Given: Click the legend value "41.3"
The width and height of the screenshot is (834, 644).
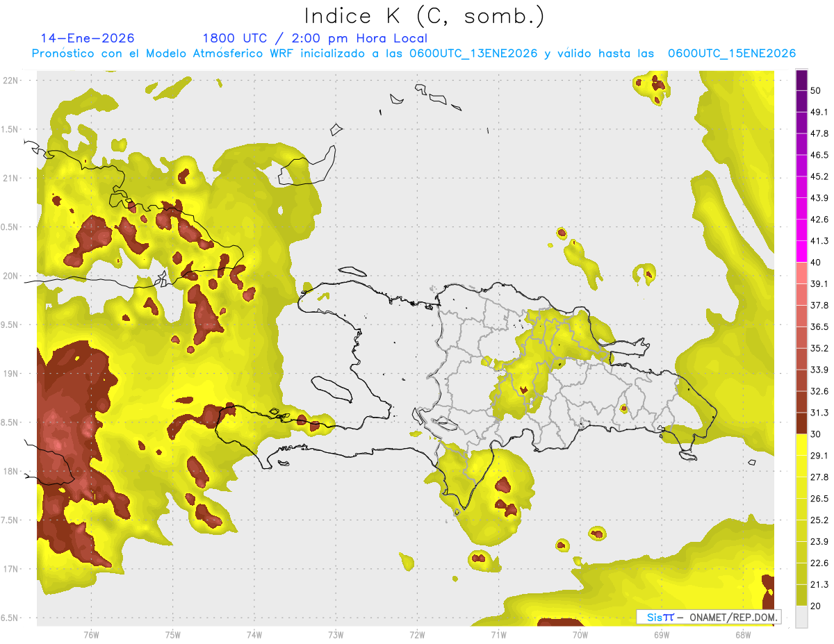Looking at the screenshot, I should [x=819, y=241].
